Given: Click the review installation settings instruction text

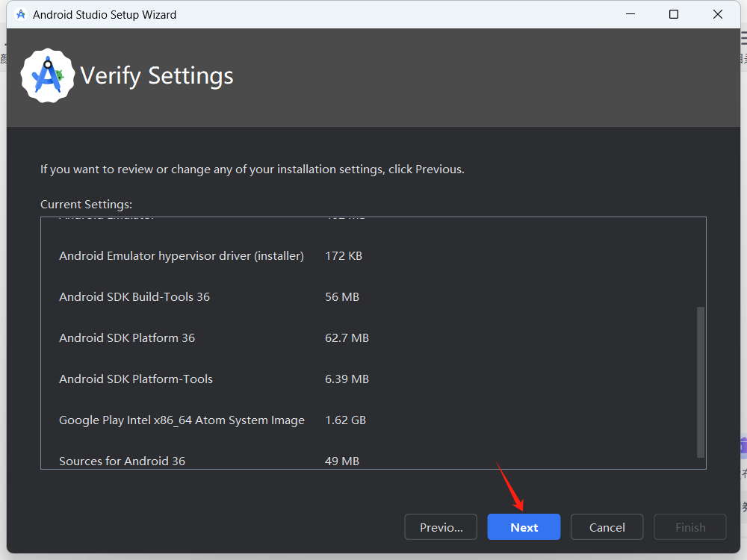Looking at the screenshot, I should [x=252, y=169].
